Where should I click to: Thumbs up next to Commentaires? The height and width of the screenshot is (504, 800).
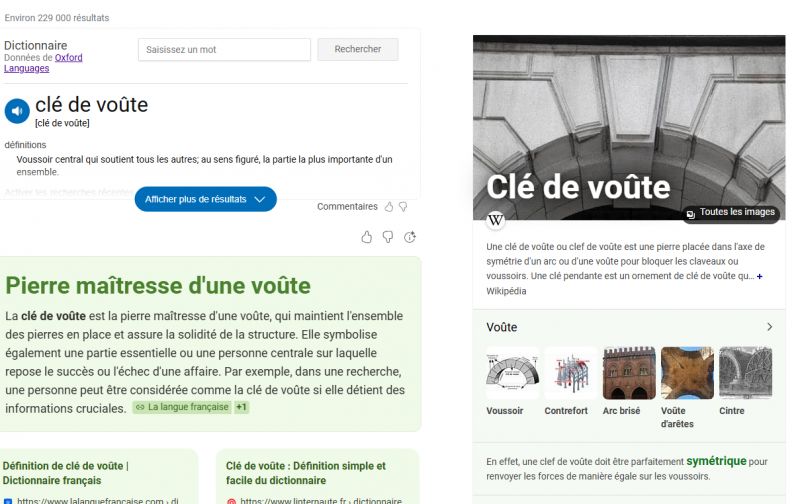(x=389, y=207)
